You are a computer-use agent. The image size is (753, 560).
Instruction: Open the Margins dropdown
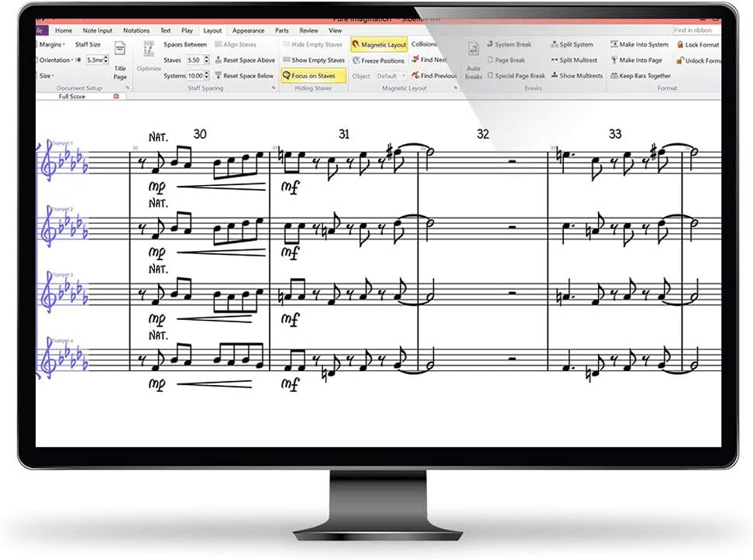tap(50, 45)
